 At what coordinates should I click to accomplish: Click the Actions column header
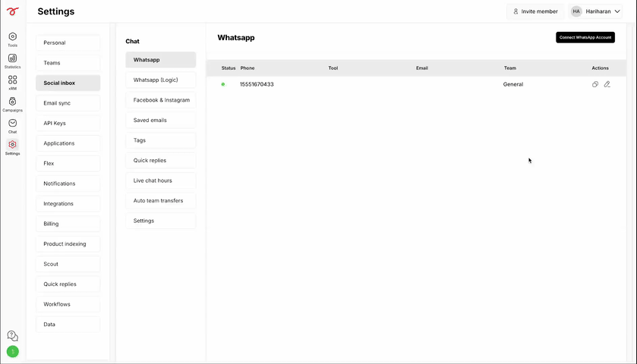[600, 68]
